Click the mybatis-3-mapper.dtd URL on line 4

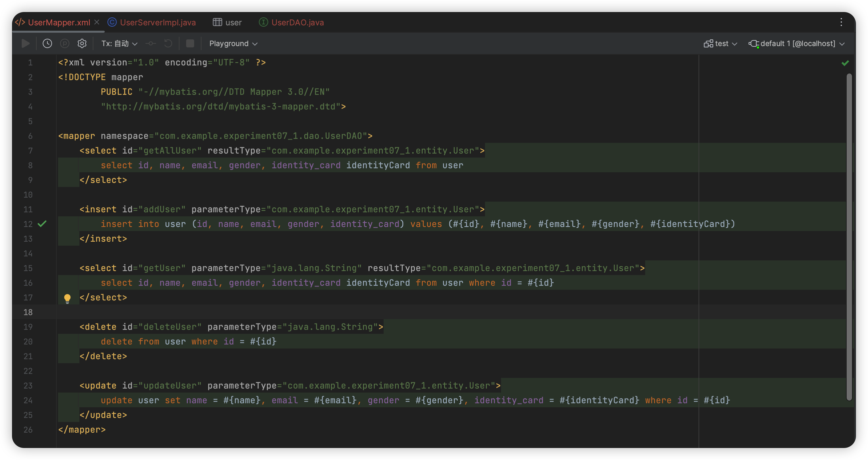[x=221, y=106]
